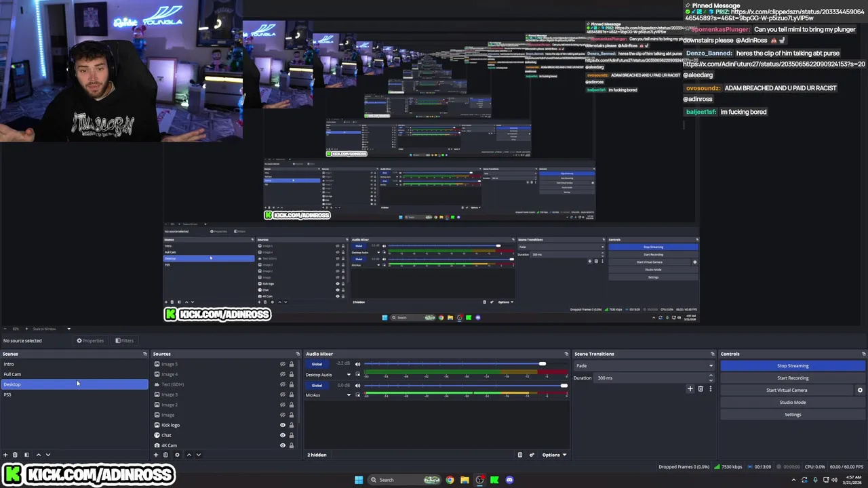Show the Image 5 source
868x488 pixels.
tap(283, 364)
